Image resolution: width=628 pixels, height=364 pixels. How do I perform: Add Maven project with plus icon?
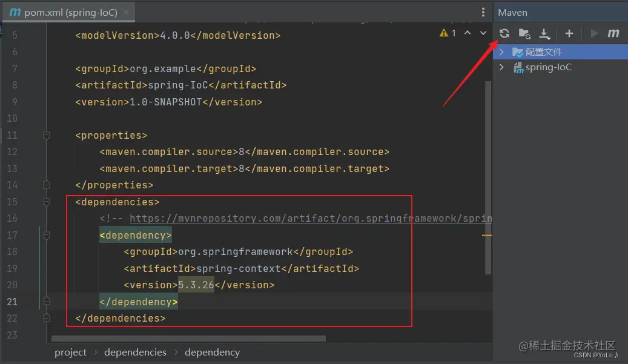click(x=569, y=33)
